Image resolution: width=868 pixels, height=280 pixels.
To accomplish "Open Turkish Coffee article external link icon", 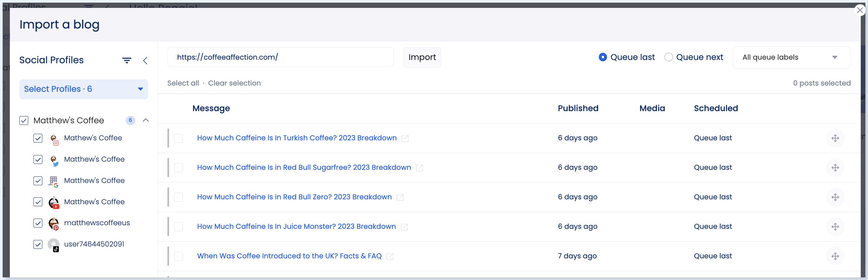I will pos(405,138).
